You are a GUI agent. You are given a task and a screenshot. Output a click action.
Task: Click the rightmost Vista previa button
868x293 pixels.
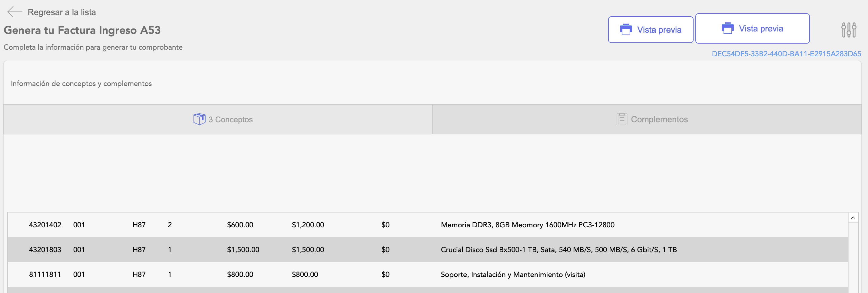pos(752,29)
